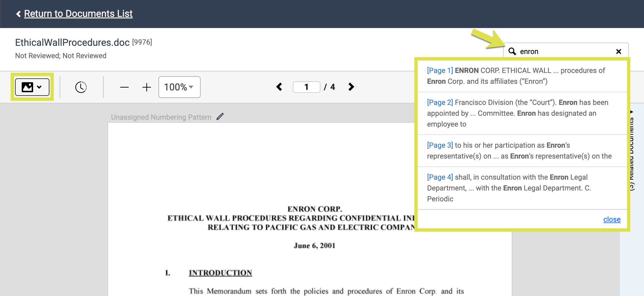Open the image view mode dropdown
The image size is (644, 296).
(32, 87)
